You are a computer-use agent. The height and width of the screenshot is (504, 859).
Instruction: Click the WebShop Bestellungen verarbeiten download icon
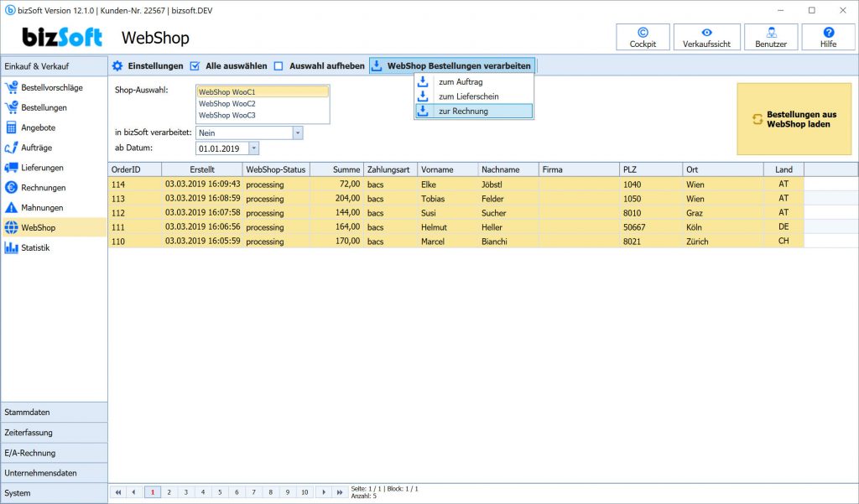click(x=377, y=65)
